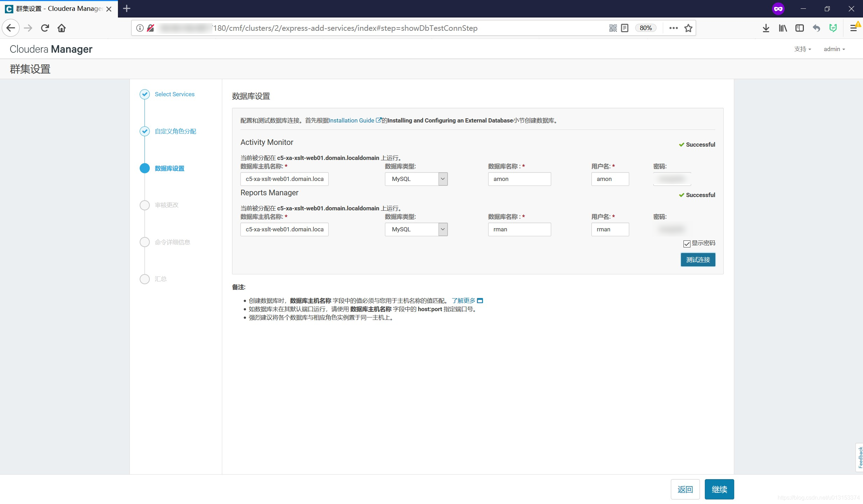Go to 自定义角色分配 wizard step
The image size is (863, 504).
175,131
